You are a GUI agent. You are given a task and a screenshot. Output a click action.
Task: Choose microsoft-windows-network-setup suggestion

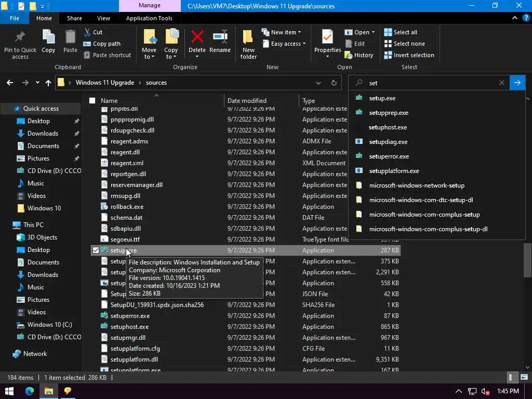(x=436, y=185)
